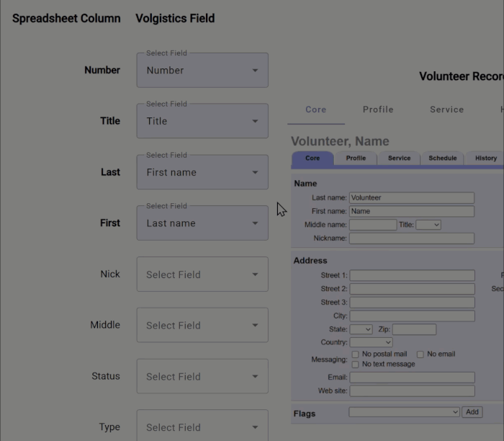The height and width of the screenshot is (441, 504).
Task: Toggle the No email checkbox
Action: [x=420, y=355]
